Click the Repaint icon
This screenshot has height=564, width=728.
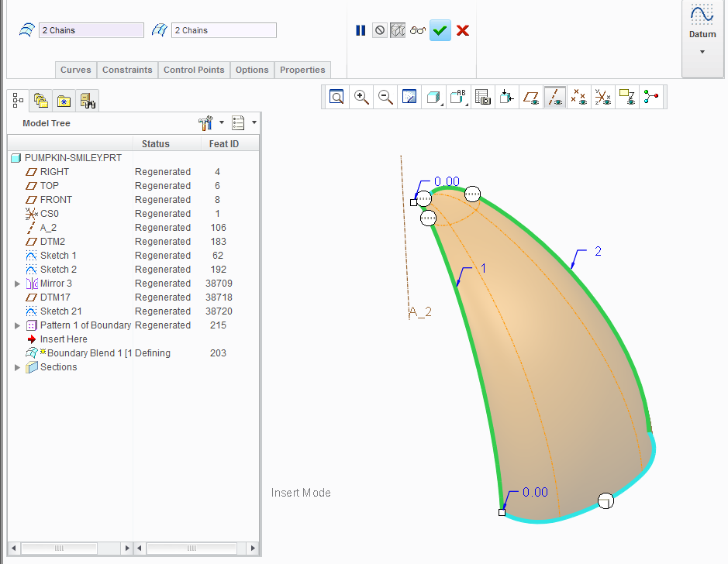point(409,97)
